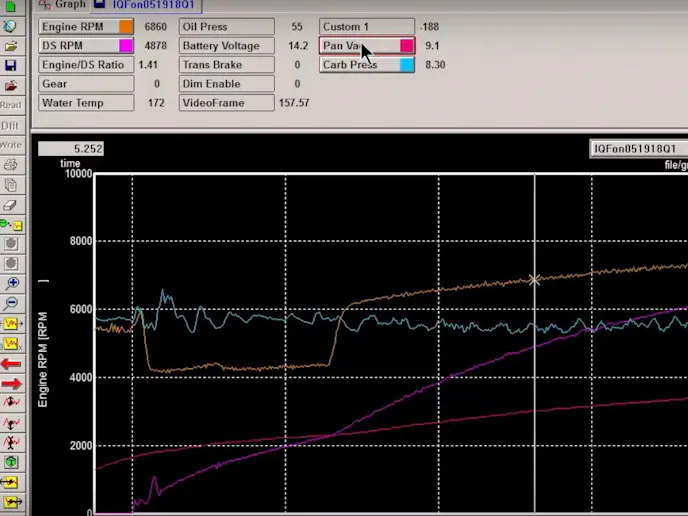This screenshot has width=688, height=516.
Task: Click the zoom out magnifier icon
Action: pos(11,302)
